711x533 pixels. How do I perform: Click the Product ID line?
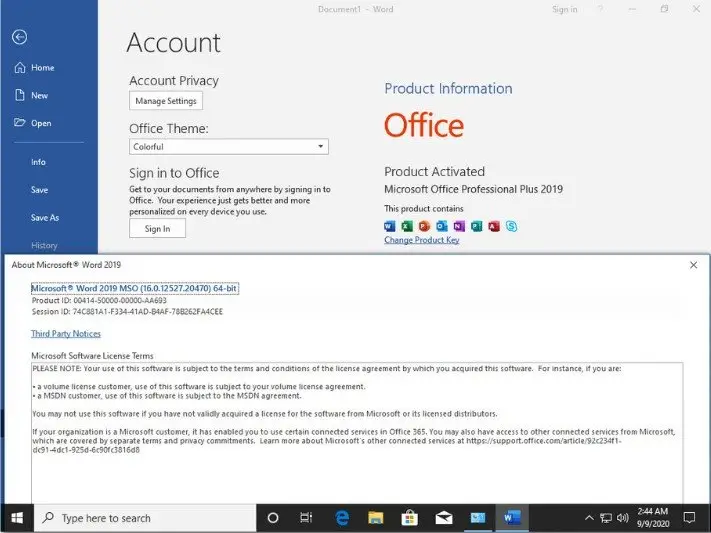(99, 300)
